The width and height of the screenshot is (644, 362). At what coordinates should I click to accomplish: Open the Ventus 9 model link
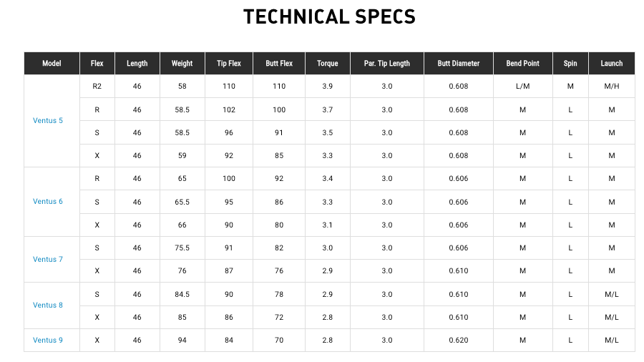(48, 341)
